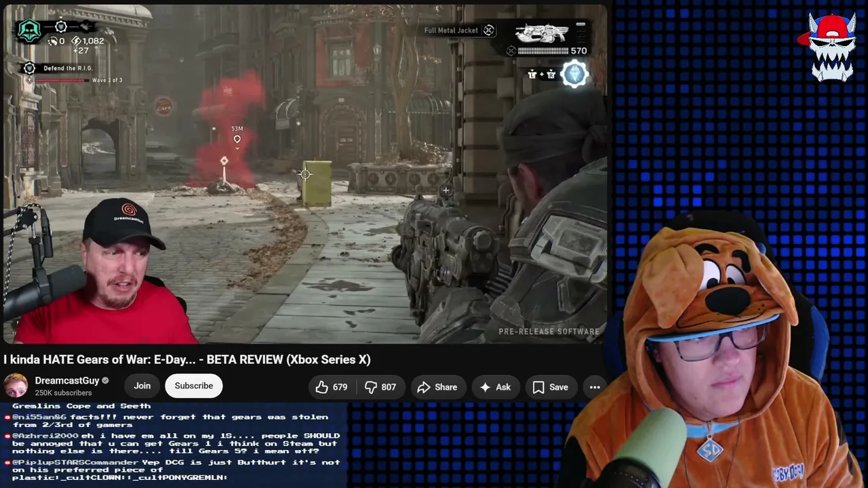Open the DreamcastGuy channel avatar

coord(16,386)
